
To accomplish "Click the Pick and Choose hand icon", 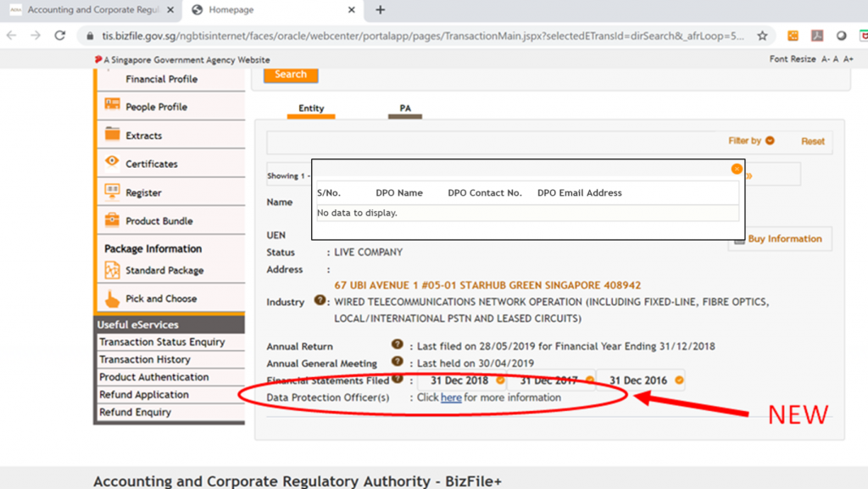I will 113,298.
